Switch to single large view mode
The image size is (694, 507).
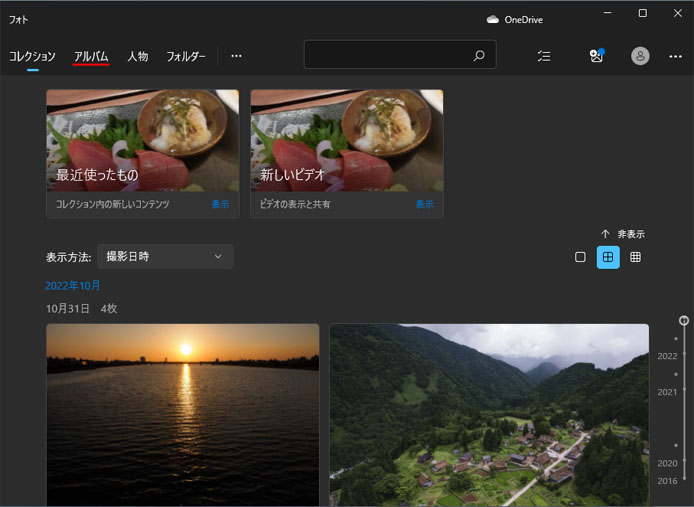[x=580, y=257]
